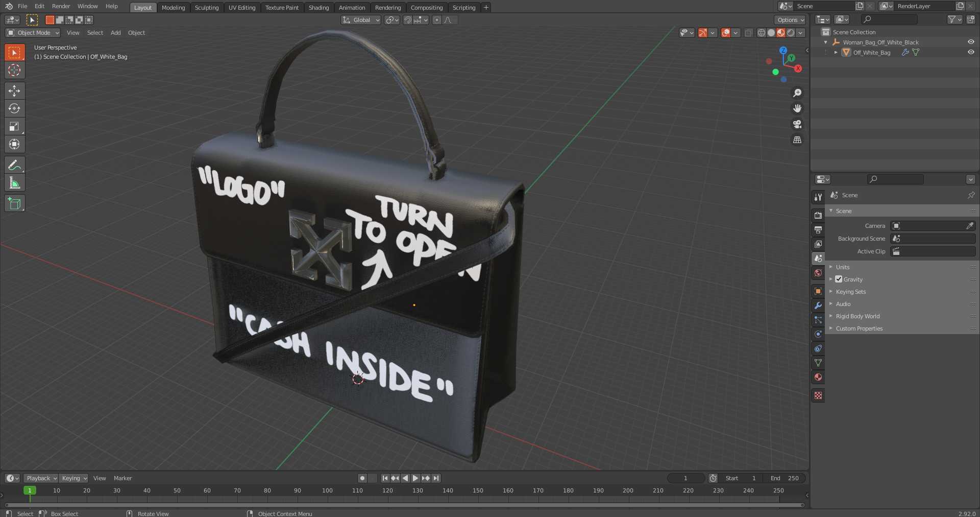Image resolution: width=980 pixels, height=517 pixels.
Task: Activate the Add Cube tool
Action: (14, 203)
